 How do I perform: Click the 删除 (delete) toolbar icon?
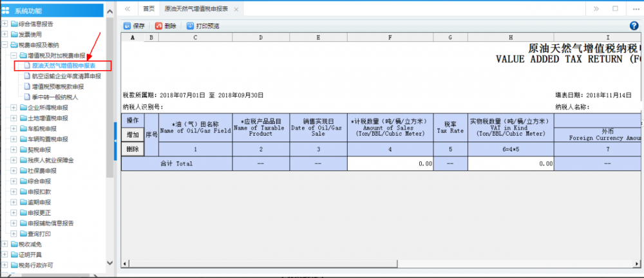coord(158,26)
